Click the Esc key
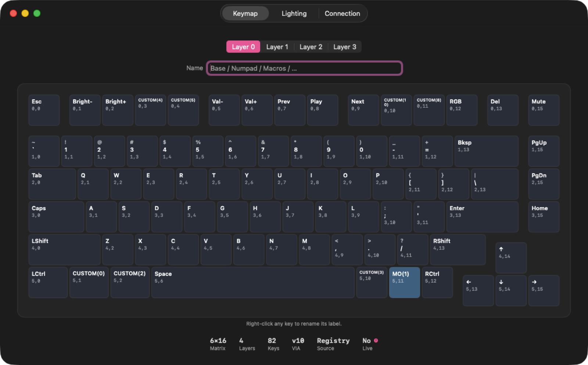Viewport: 588px width, 365px height. coord(44,110)
